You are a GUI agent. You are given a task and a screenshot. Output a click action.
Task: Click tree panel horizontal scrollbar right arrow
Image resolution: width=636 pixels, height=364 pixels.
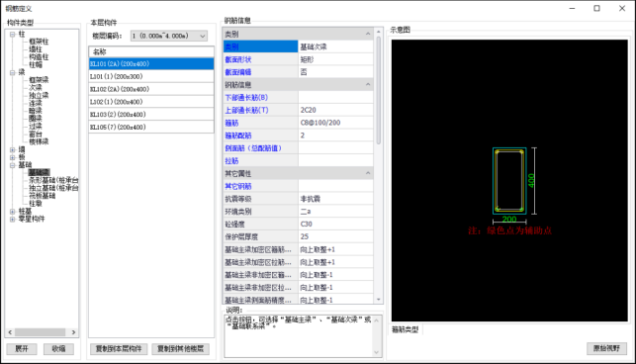point(73,332)
